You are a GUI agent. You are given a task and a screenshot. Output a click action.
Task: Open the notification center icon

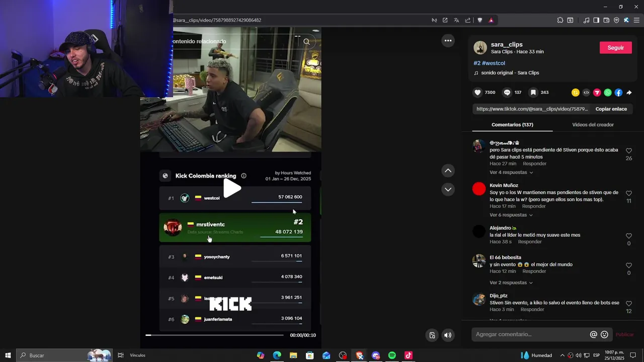(633, 355)
